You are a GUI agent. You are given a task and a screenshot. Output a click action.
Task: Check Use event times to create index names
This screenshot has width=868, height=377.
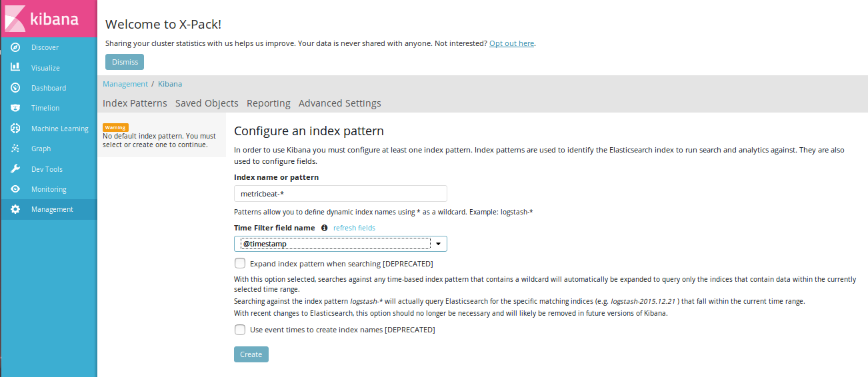coord(240,329)
